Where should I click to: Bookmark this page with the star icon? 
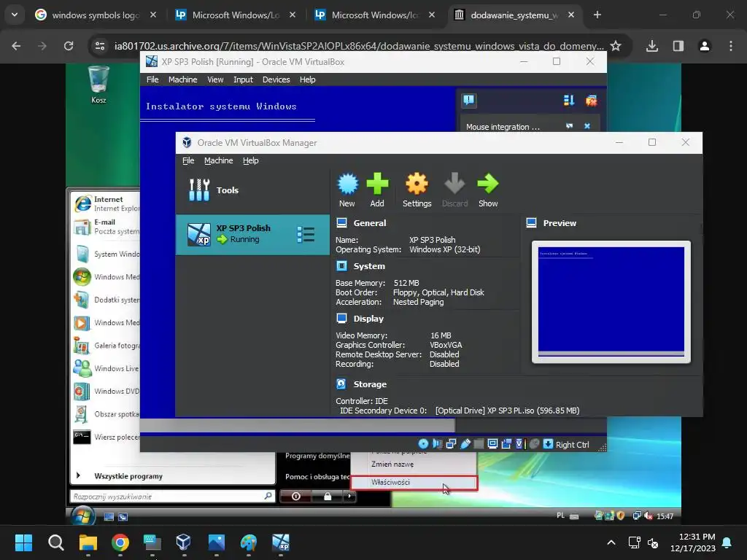616,46
